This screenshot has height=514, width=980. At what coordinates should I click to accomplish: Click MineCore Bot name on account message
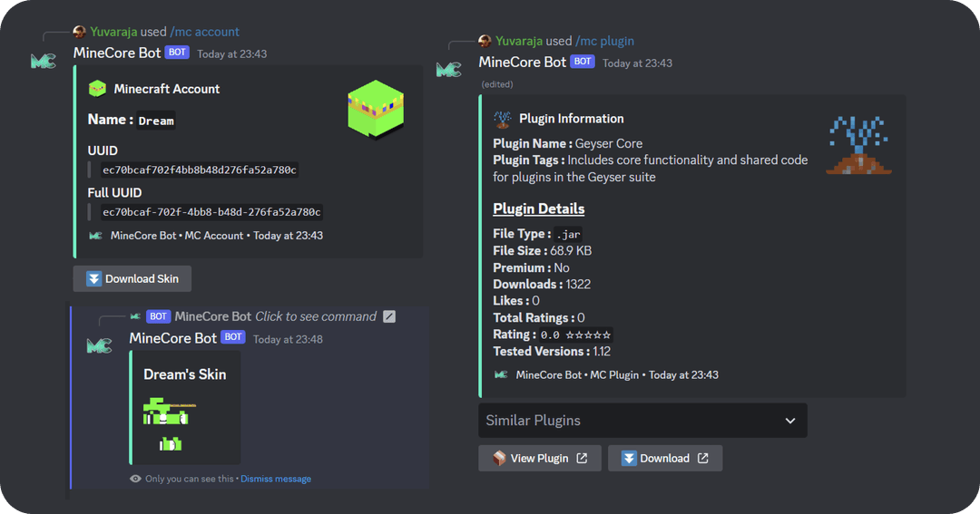(117, 53)
